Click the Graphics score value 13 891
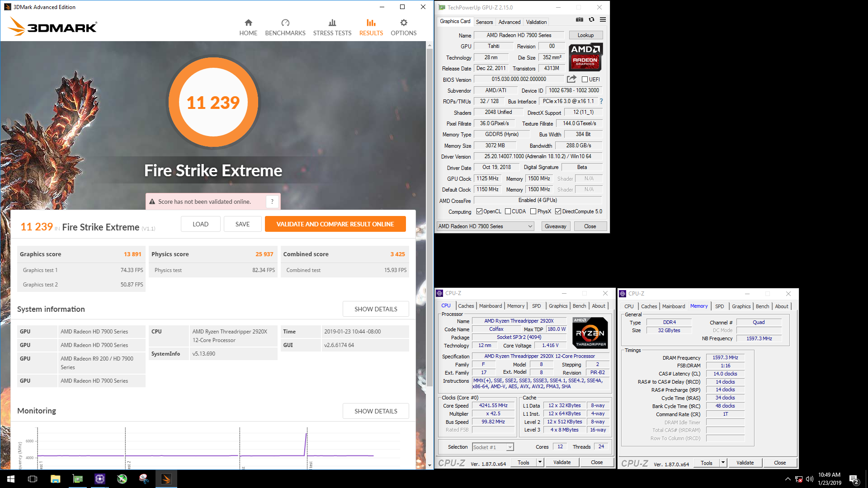868x488 pixels. (132, 254)
